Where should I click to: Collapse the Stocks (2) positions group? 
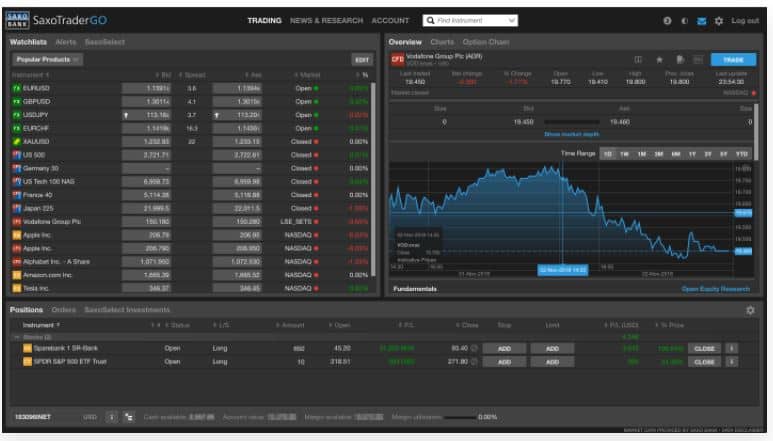click(x=17, y=337)
